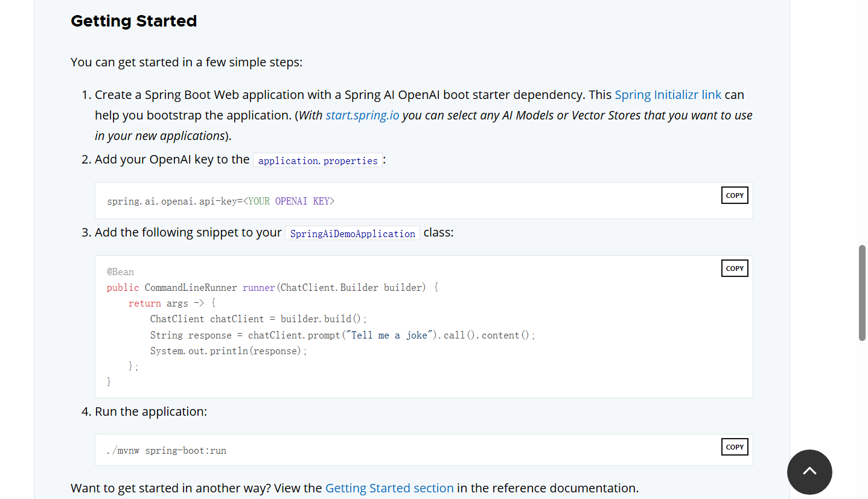This screenshot has height=499, width=868.
Task: Click 'Add the following snippet to your' step text
Action: click(x=188, y=233)
